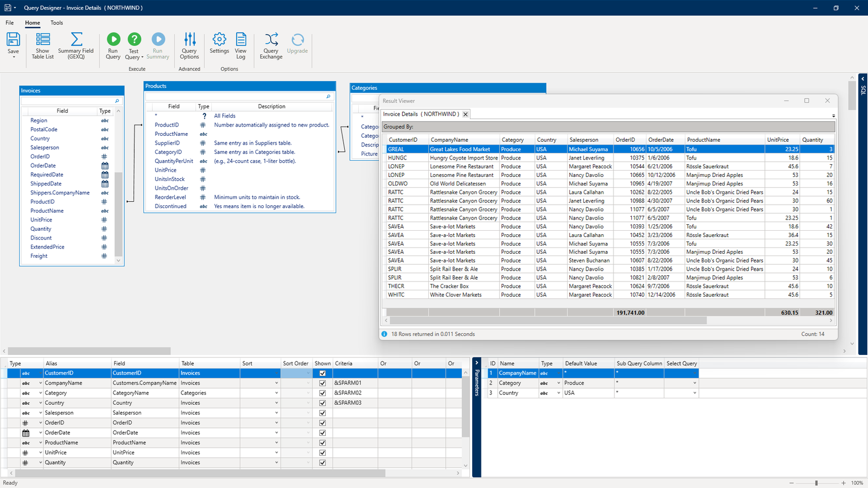Open the Sort dropdown for CompanyName row
This screenshot has height=488, width=868.
tap(276, 383)
